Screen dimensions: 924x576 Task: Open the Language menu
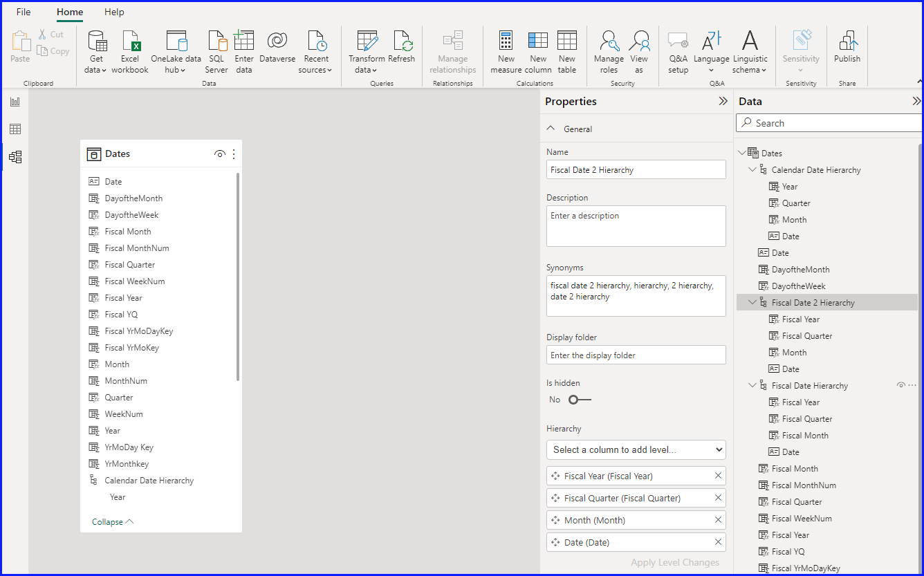[x=712, y=53]
